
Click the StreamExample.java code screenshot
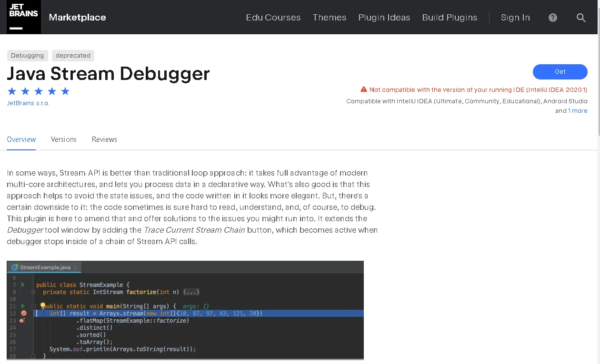coord(185,310)
